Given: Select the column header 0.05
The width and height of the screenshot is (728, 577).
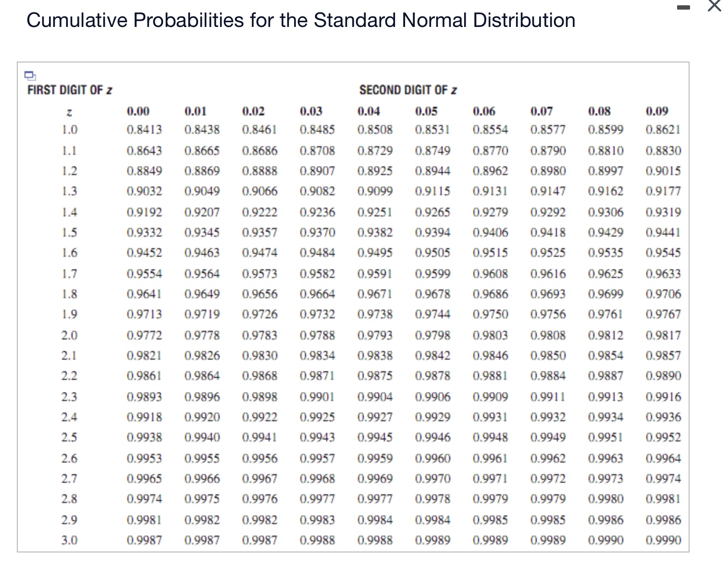Looking at the screenshot, I should point(426,111).
